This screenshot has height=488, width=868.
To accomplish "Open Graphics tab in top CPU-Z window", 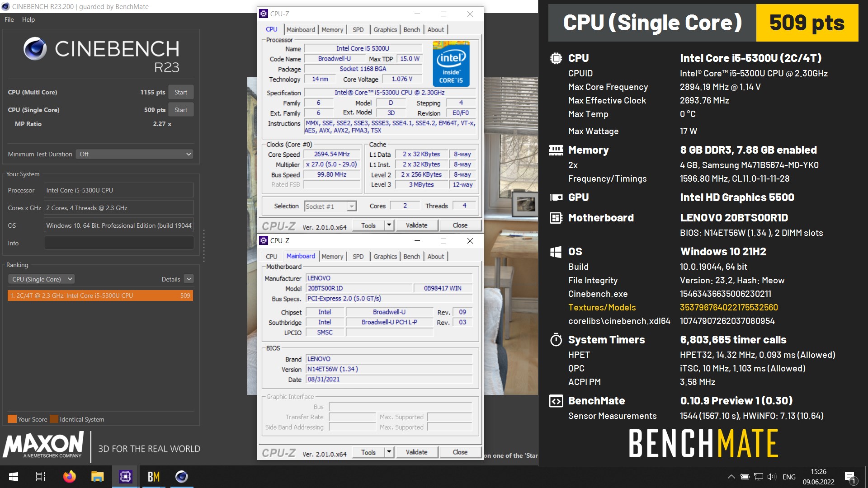I will [x=385, y=29].
